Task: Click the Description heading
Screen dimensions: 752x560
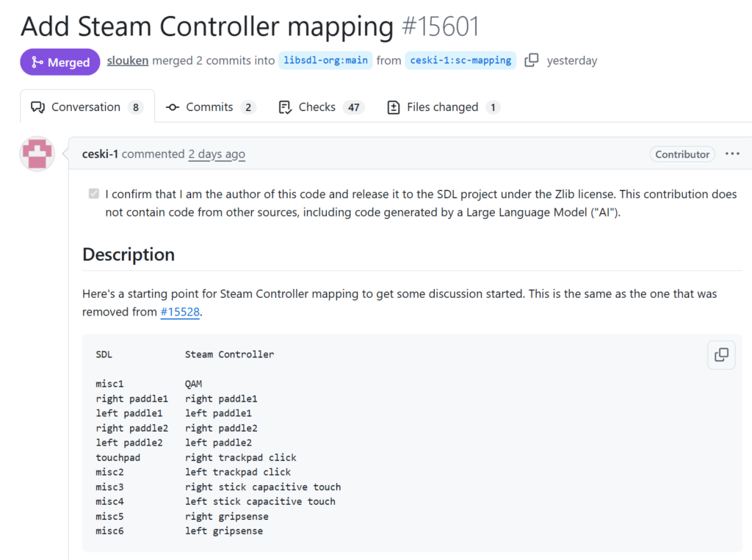Action: (x=129, y=254)
